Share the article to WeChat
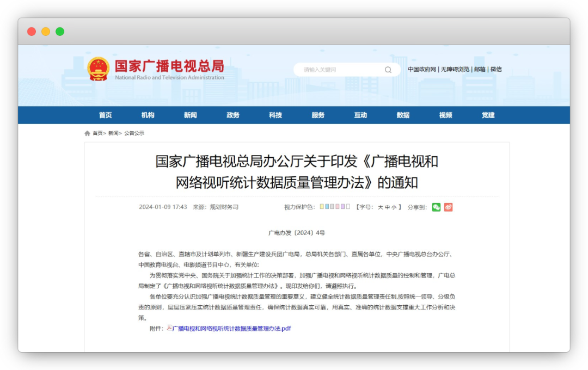The height and width of the screenshot is (370, 588). [436, 207]
